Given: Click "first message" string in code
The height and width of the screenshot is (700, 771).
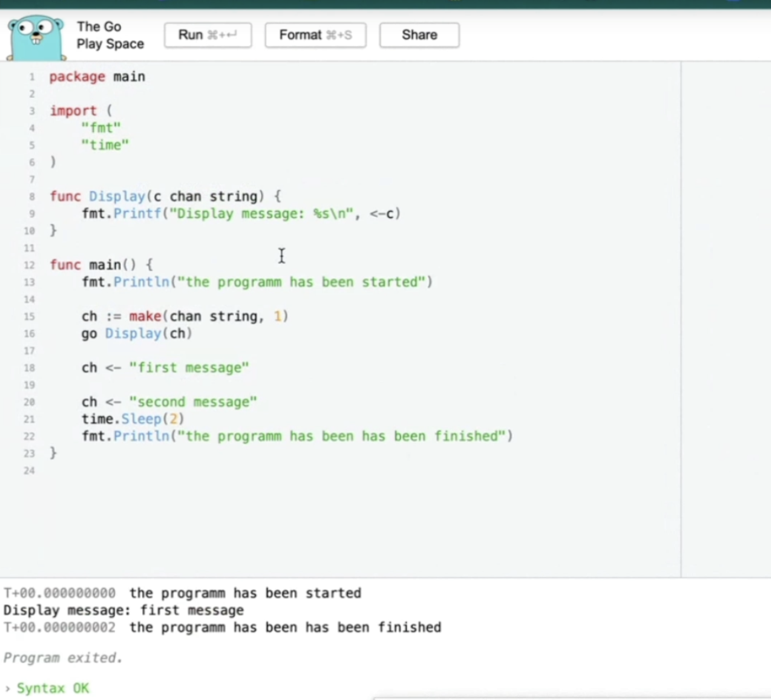Looking at the screenshot, I should [x=189, y=368].
